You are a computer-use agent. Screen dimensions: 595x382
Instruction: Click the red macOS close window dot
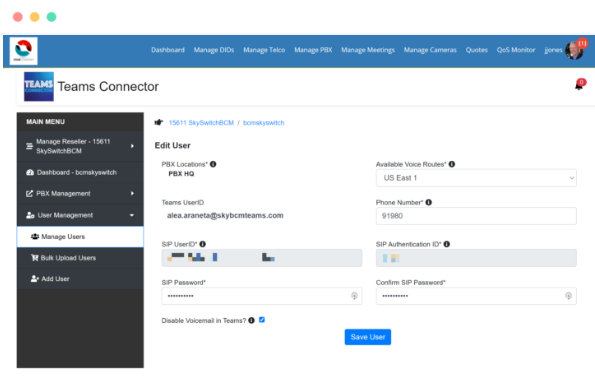17,17
